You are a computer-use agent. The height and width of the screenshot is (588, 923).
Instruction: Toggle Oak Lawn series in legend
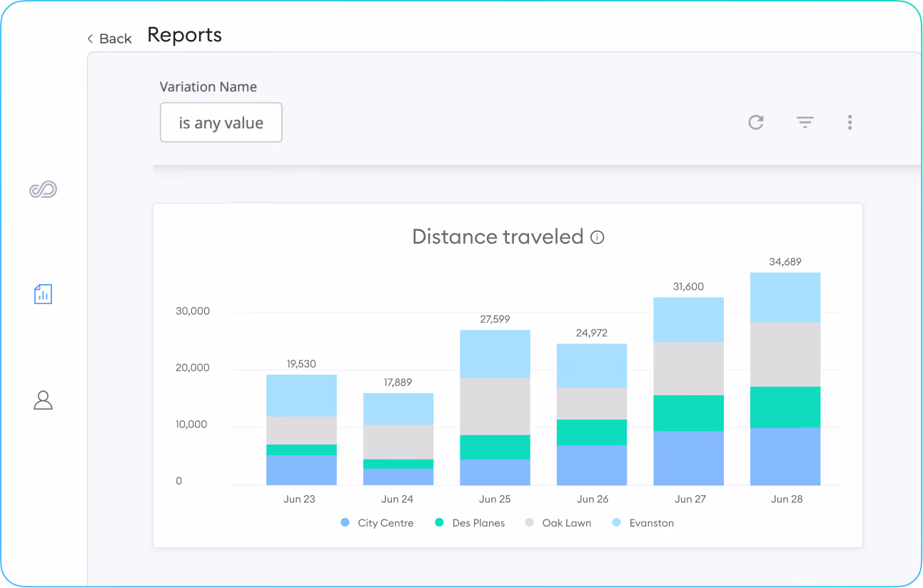pyautogui.click(x=558, y=523)
